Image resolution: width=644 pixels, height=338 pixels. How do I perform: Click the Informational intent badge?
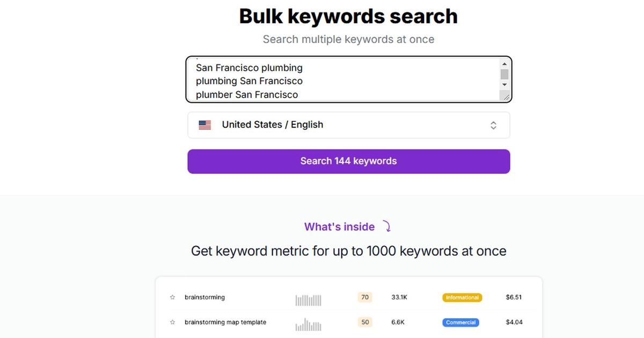(x=462, y=297)
